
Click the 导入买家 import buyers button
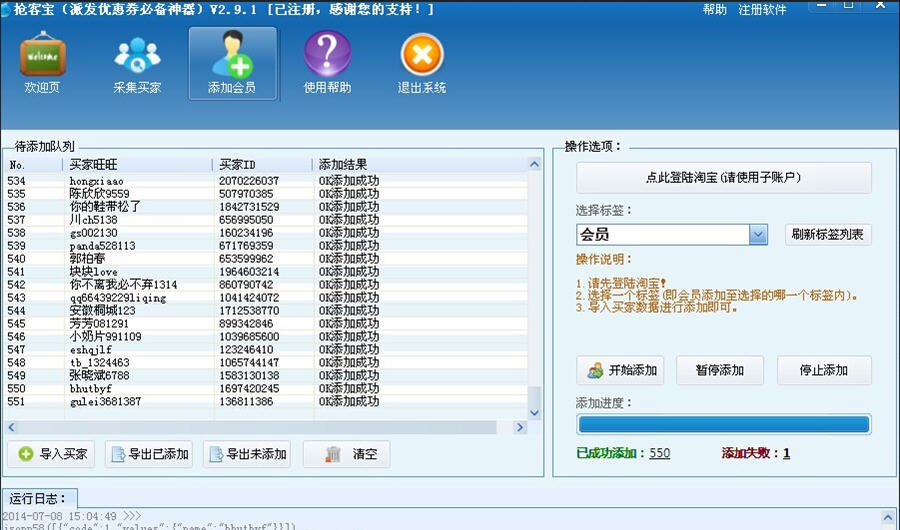(52, 454)
